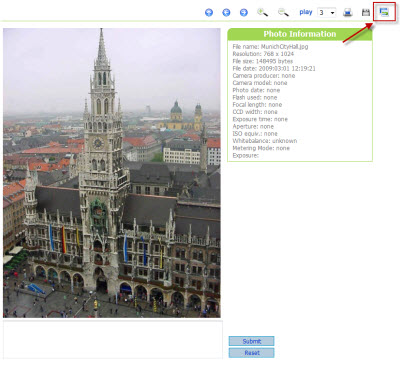The image size is (400, 366).
Task: Click the Photo Information header
Action: coord(300,34)
